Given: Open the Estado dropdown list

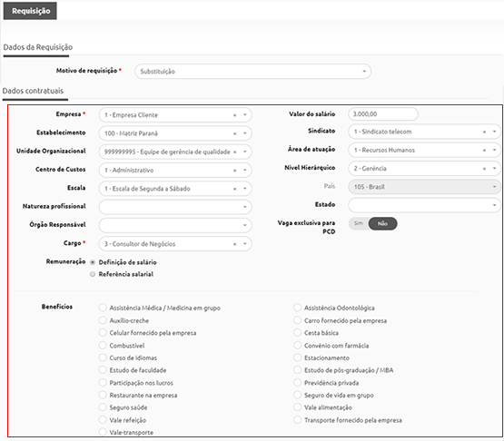Looking at the screenshot, I should pyautogui.click(x=424, y=205).
